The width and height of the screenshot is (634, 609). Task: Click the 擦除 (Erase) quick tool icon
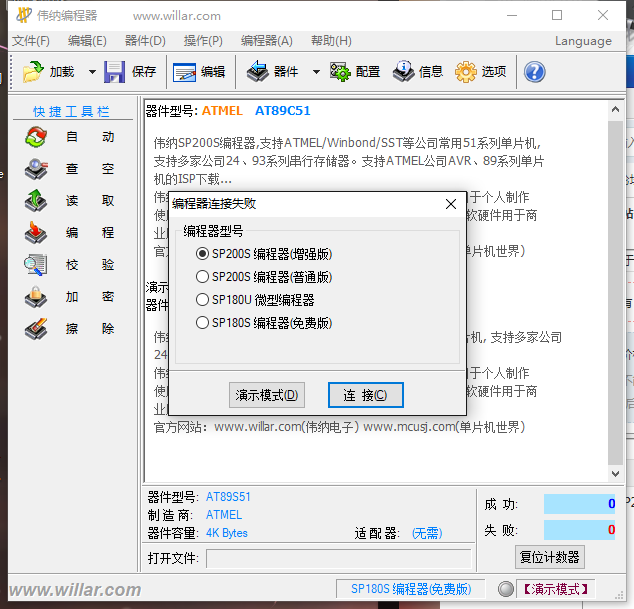coord(36,328)
